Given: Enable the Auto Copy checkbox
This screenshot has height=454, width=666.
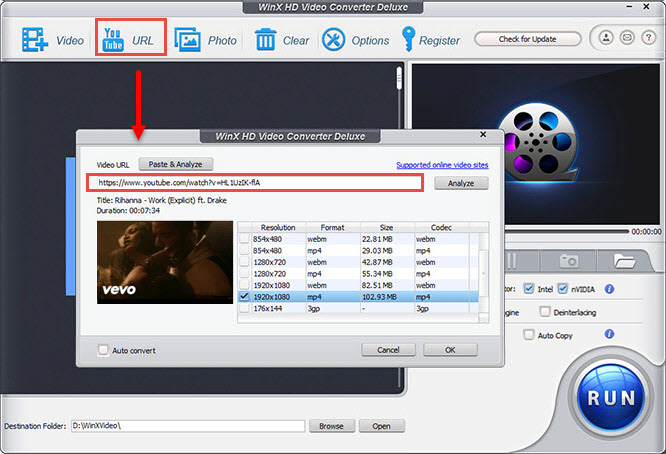Looking at the screenshot, I should [x=529, y=335].
